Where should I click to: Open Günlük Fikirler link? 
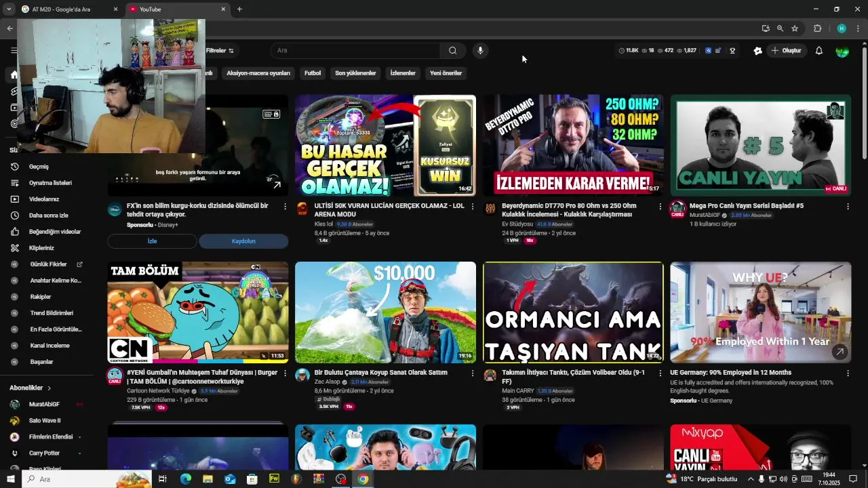point(47,264)
